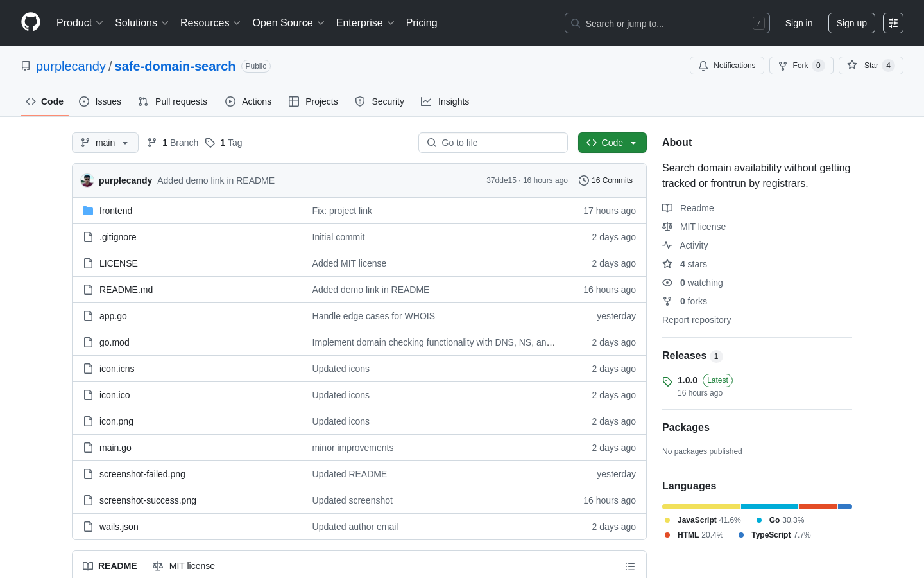Open the README.md file

coord(126,290)
